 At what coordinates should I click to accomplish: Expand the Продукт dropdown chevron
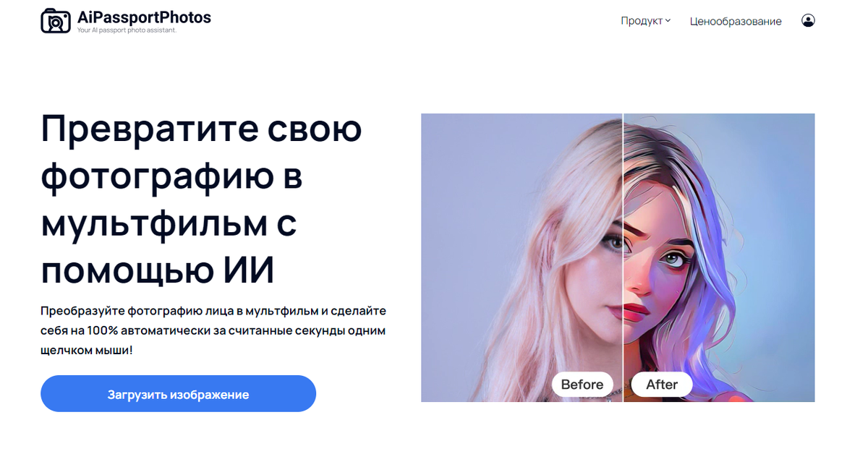click(668, 21)
